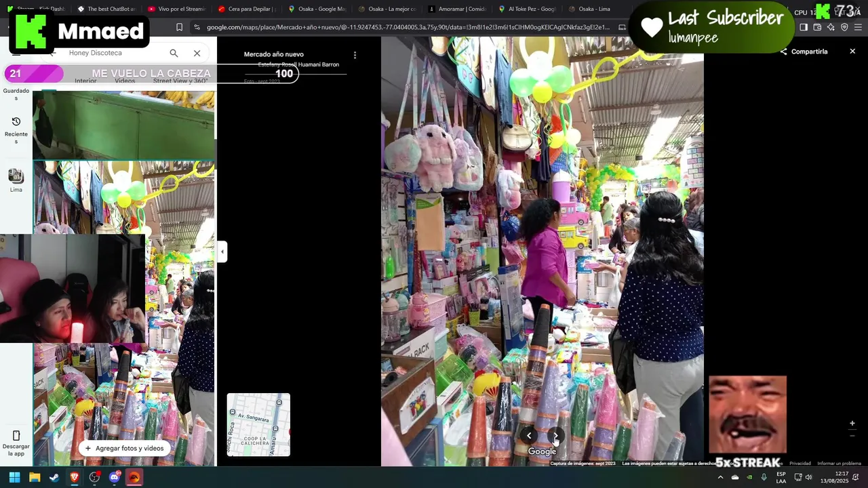This screenshot has width=868, height=488.
Task: Open the Windows Start menu
Action: click(14, 477)
